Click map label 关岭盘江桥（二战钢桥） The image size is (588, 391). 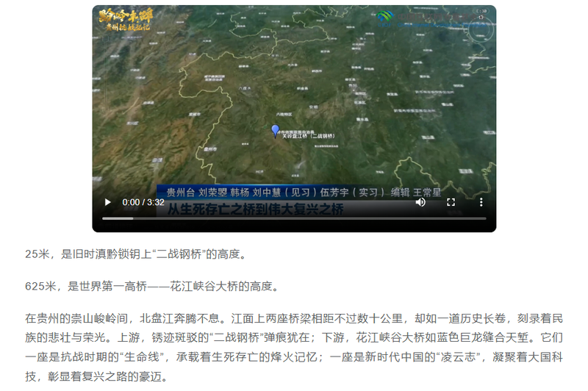pos(308,136)
